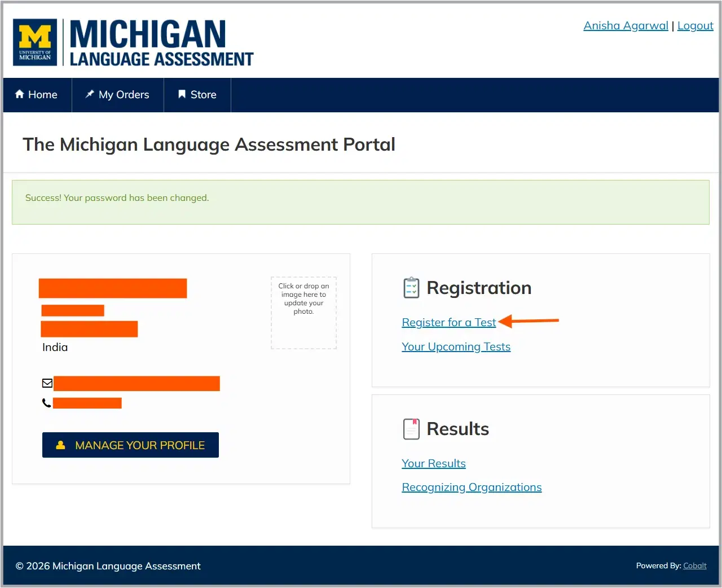The width and height of the screenshot is (722, 588).
Task: Open the Your Results link
Action: coord(433,463)
